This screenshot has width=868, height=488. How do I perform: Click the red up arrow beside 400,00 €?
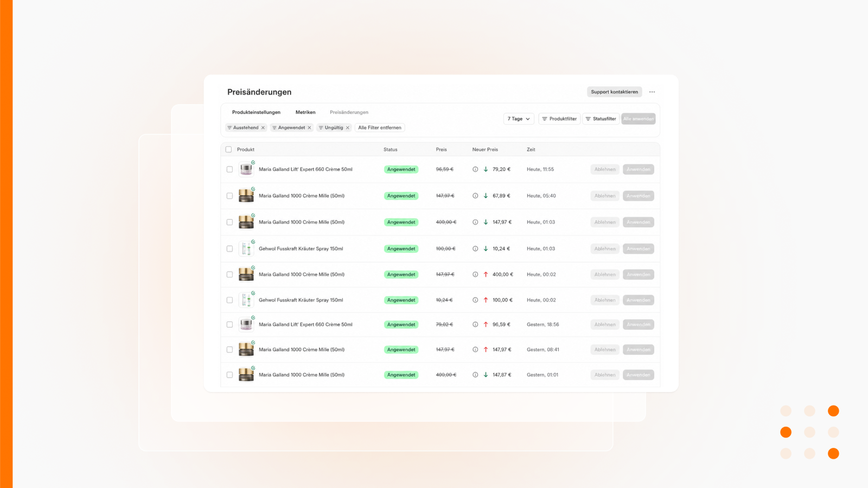click(x=486, y=274)
